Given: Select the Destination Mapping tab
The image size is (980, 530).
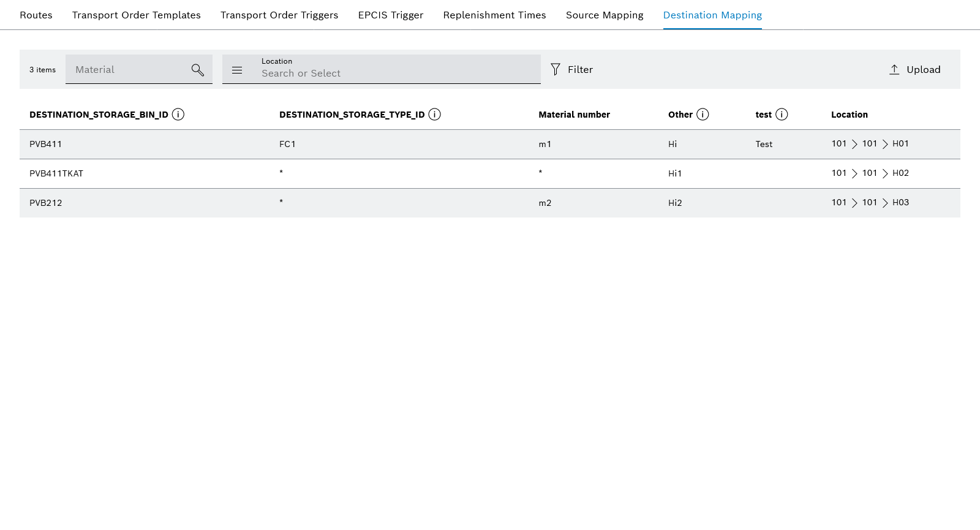Looking at the screenshot, I should coord(713,15).
